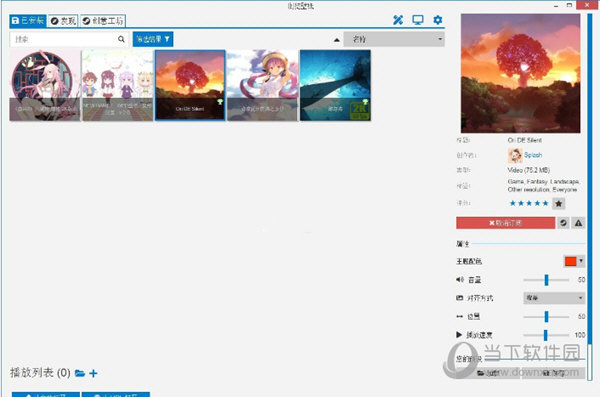The image size is (600, 397).
Task: Select the straw-hat girl wallpaper thumbnail
Action: [x=262, y=85]
